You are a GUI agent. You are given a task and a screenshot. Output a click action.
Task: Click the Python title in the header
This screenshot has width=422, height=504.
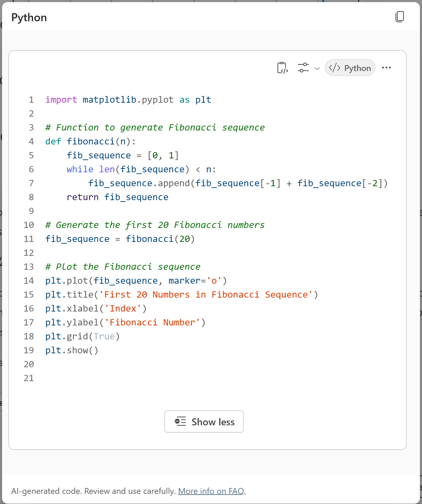pyautogui.click(x=29, y=17)
